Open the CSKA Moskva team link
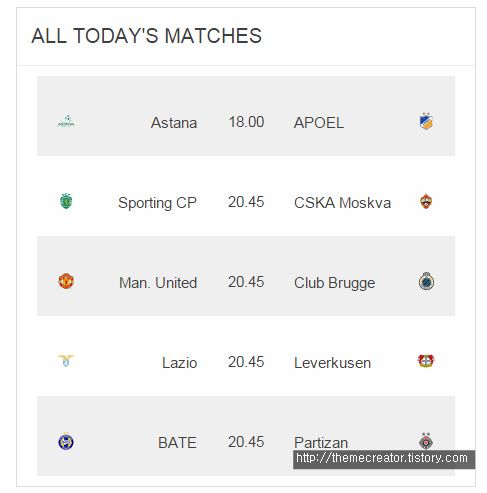This screenshot has height=493, width=487. click(342, 203)
